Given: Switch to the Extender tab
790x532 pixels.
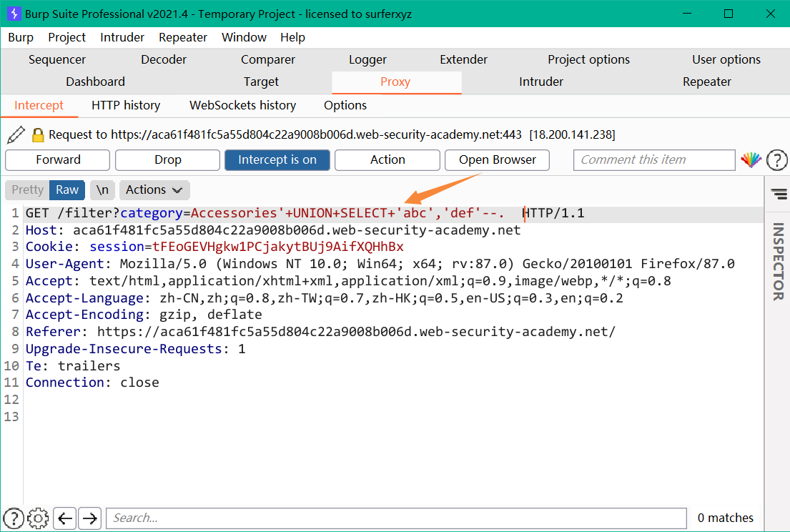Looking at the screenshot, I should [463, 59].
